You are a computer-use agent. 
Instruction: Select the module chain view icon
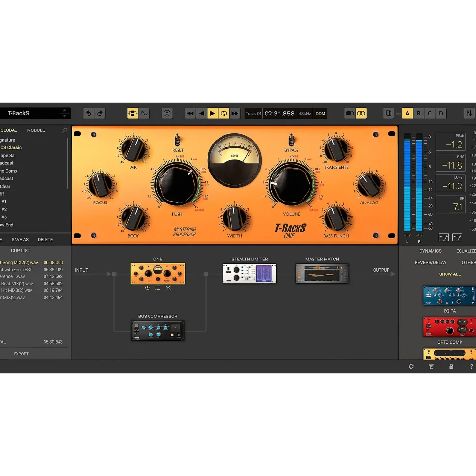(x=133, y=114)
